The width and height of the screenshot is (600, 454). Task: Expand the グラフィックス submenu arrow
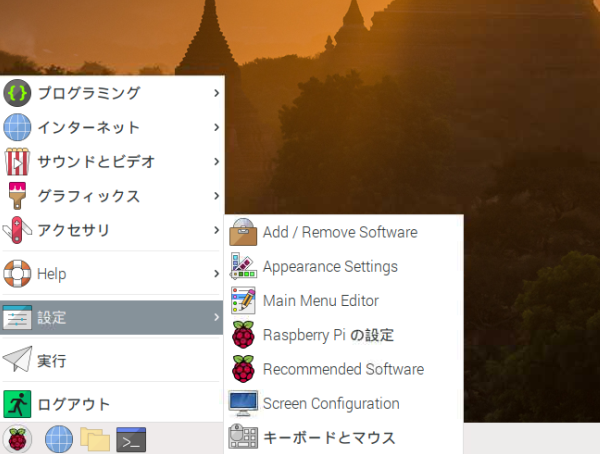coord(217,196)
